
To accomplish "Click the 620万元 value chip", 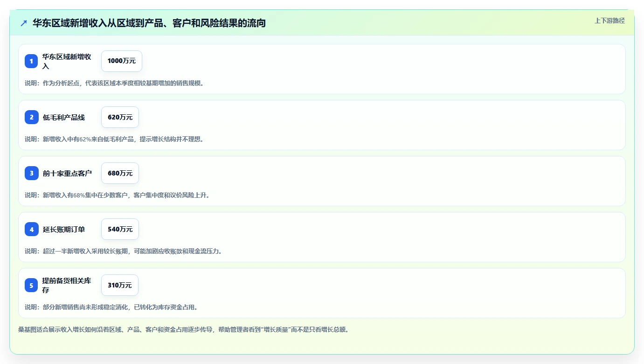I will click(120, 117).
